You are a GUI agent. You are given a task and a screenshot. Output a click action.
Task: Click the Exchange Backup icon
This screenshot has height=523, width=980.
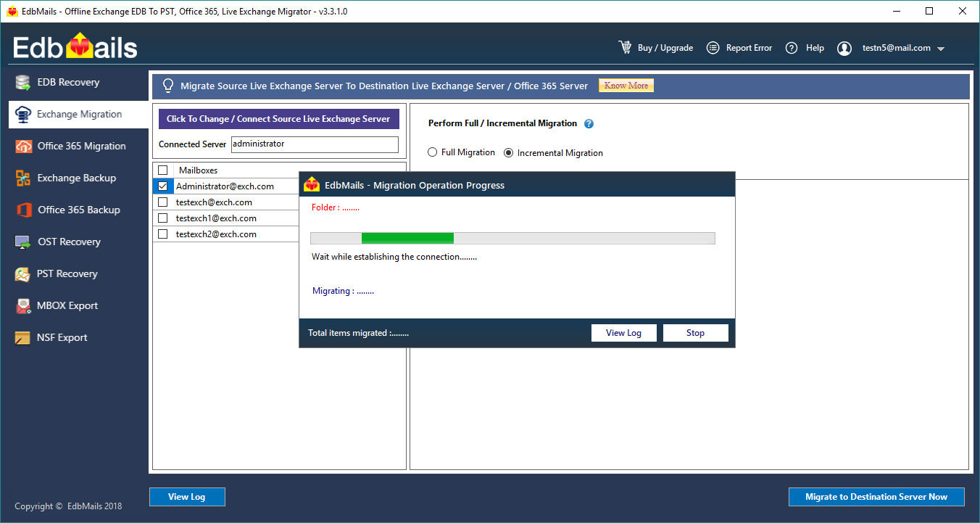pyautogui.click(x=23, y=178)
